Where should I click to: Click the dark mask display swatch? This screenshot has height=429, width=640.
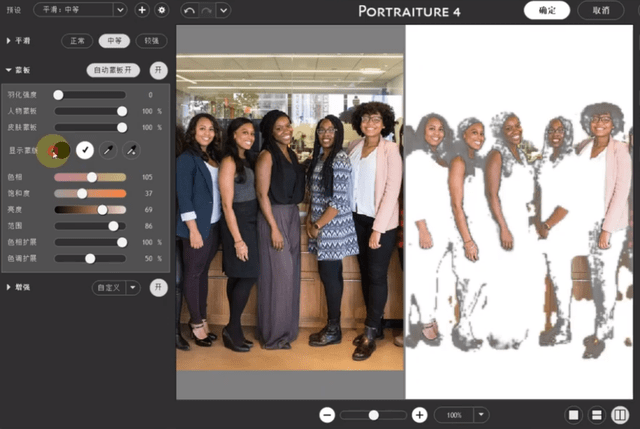tap(60, 151)
